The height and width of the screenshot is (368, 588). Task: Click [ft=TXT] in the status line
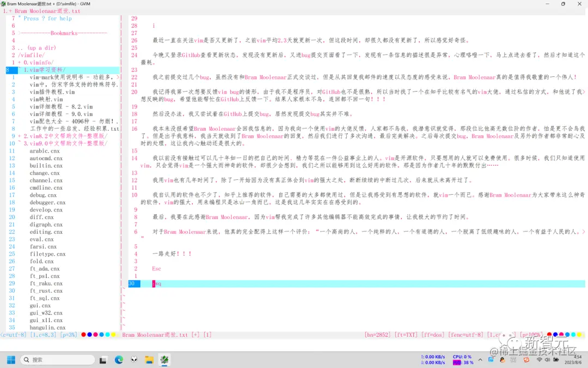[x=406, y=335]
